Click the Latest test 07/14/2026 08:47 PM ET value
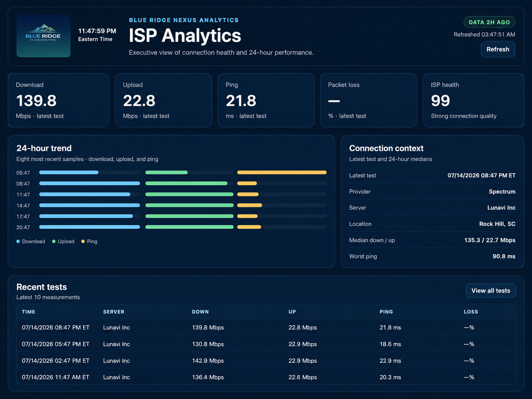 coord(482,176)
